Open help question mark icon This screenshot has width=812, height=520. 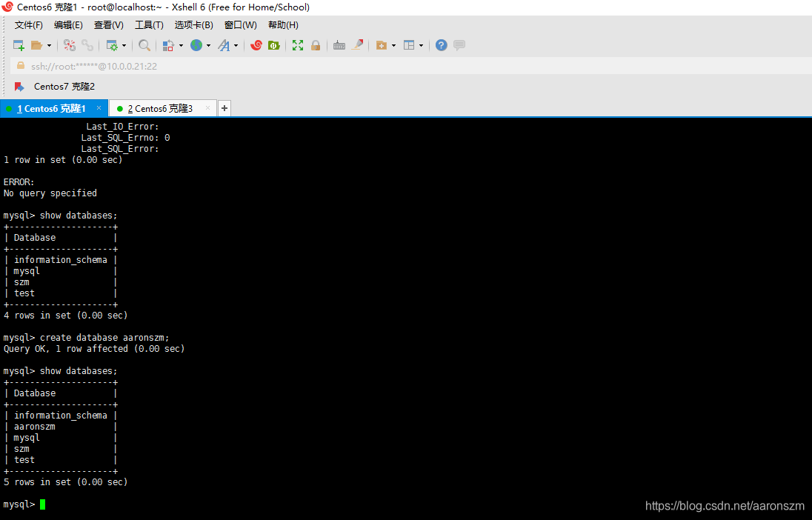tap(442, 46)
